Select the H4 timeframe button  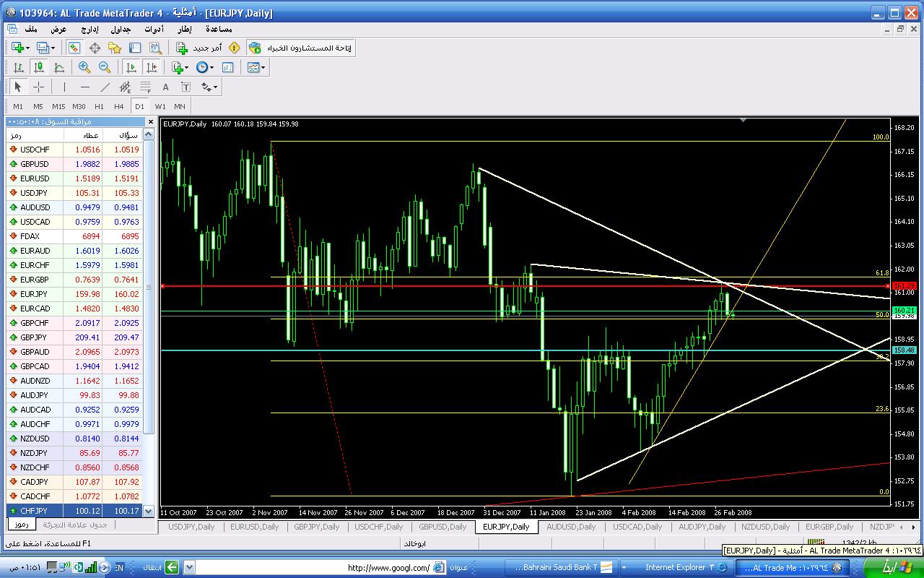click(119, 106)
